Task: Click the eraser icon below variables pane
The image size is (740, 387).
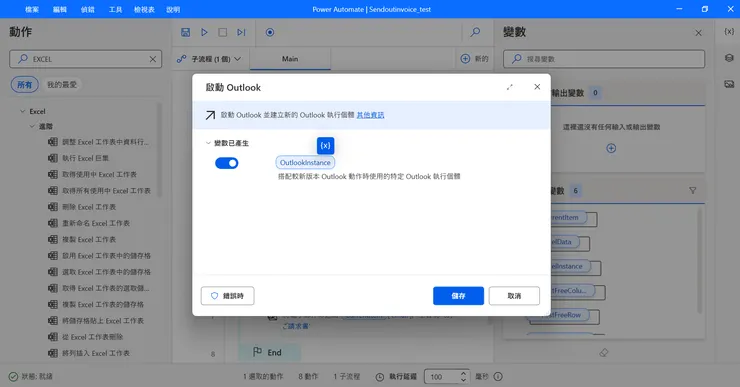Action: [x=604, y=353]
